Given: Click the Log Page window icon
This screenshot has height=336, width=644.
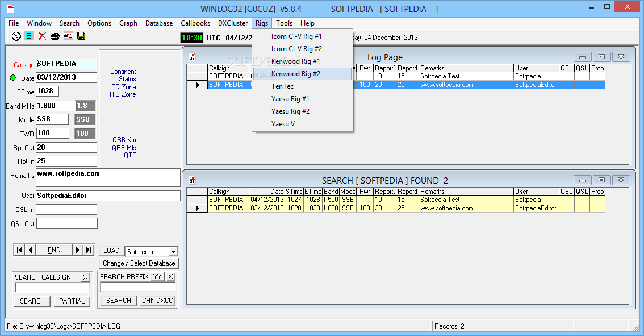Looking at the screenshot, I should point(192,57).
